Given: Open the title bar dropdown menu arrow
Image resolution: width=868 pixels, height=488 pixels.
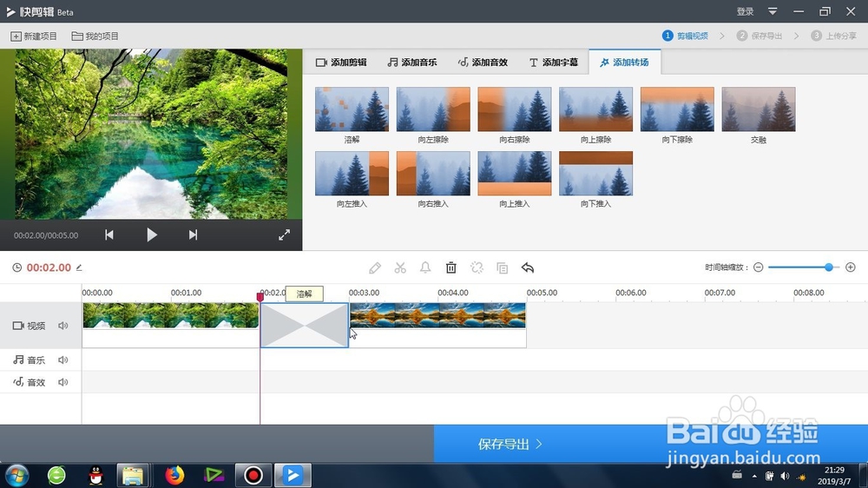Looking at the screenshot, I should pyautogui.click(x=773, y=11).
